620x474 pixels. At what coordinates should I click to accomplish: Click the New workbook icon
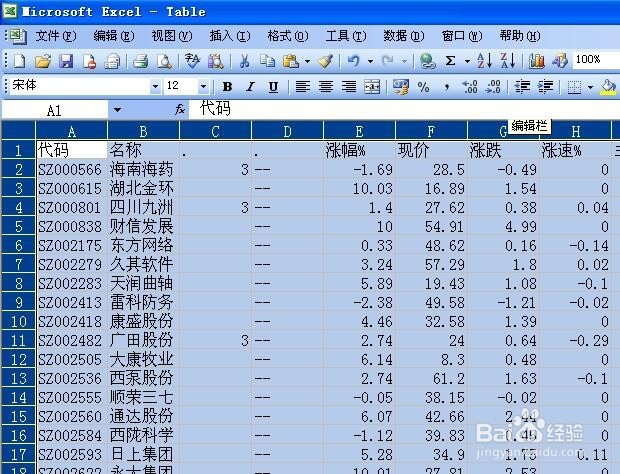click(19, 61)
